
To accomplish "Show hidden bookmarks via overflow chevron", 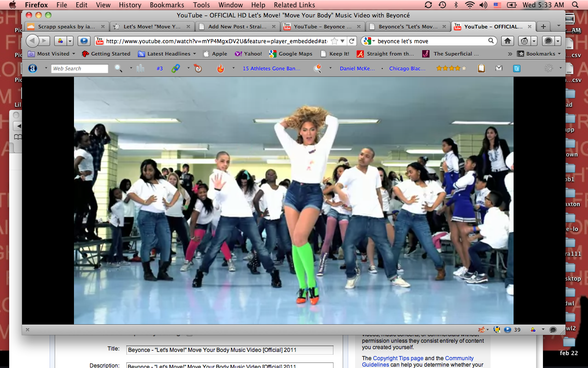I will tap(510, 54).
